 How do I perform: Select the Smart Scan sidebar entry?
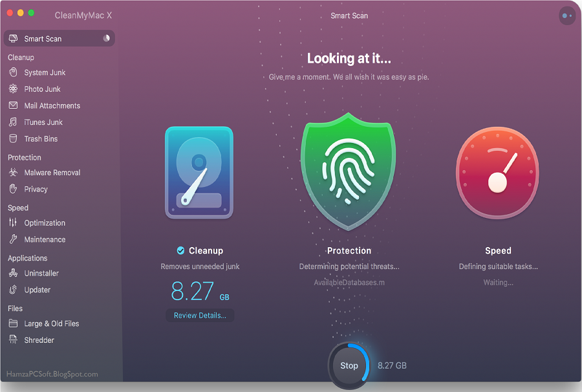pos(59,38)
